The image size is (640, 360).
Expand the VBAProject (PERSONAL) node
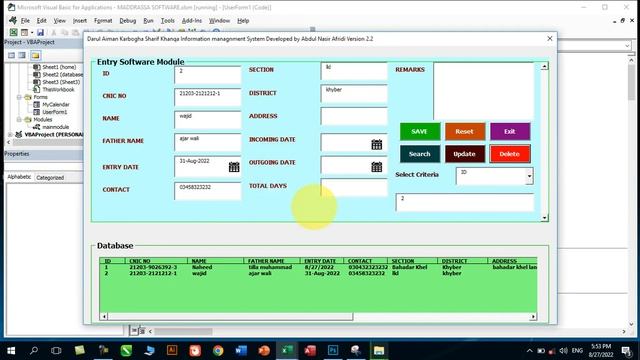click(x=10, y=134)
